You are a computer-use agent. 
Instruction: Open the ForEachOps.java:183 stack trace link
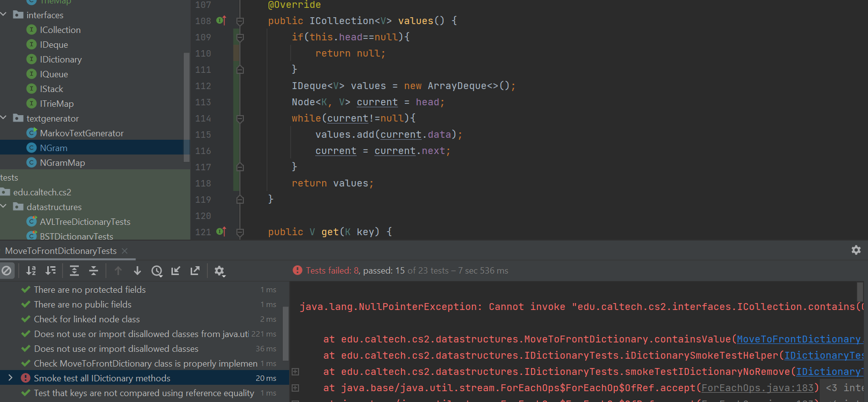tap(757, 388)
